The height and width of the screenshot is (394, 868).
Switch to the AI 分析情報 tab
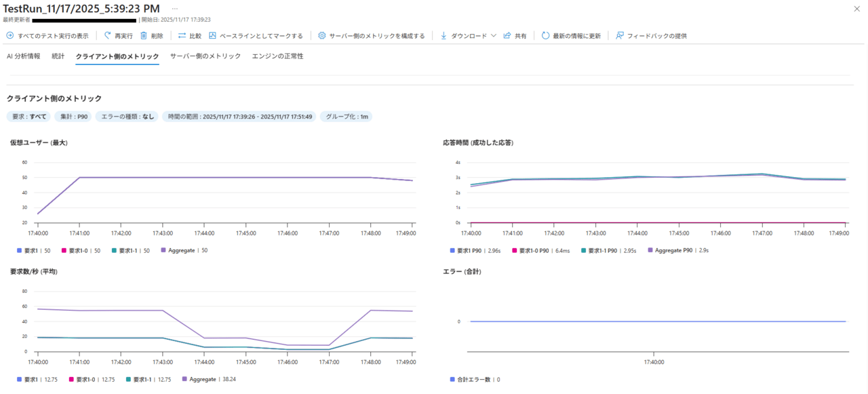pyautogui.click(x=23, y=56)
